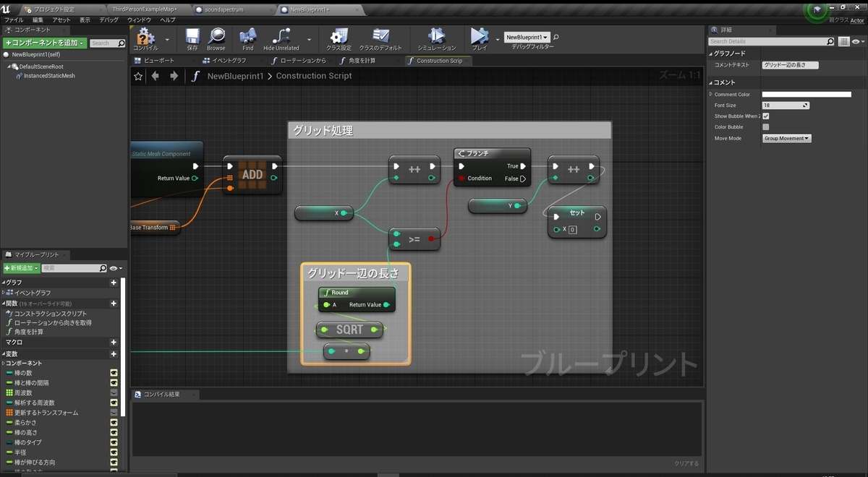Screen dimensions: 868x477
Task: Save the blueprint using the 保存 icon
Action: [x=192, y=39]
